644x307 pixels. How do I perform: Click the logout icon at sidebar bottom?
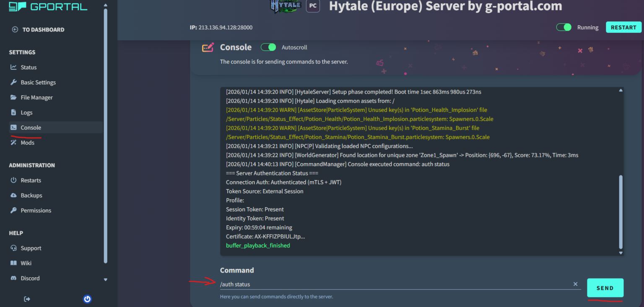pos(27,299)
